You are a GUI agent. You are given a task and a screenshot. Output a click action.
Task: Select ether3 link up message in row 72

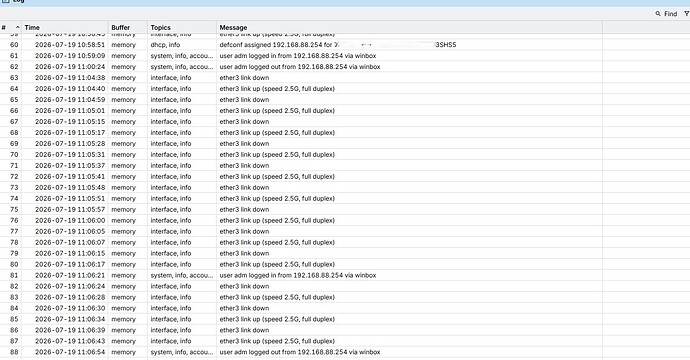pos(277,176)
